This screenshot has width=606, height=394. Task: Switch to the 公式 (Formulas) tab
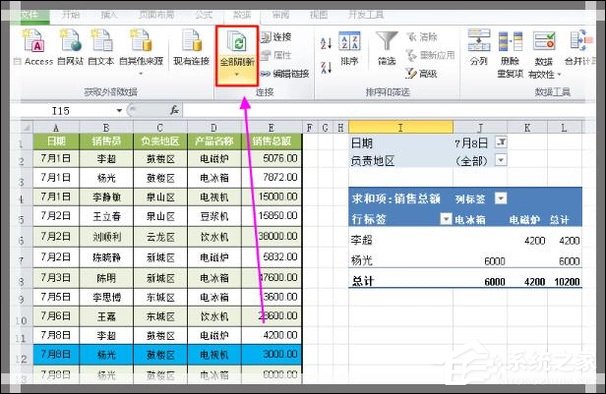click(x=204, y=15)
